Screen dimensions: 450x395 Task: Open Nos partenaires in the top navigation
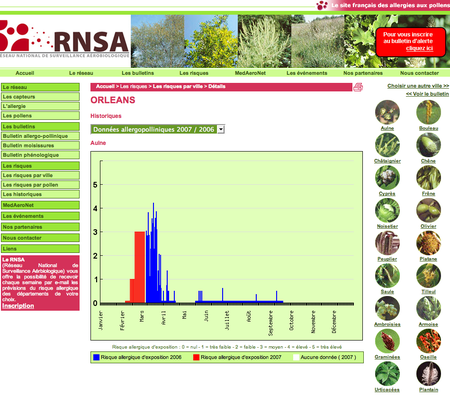[363, 73]
